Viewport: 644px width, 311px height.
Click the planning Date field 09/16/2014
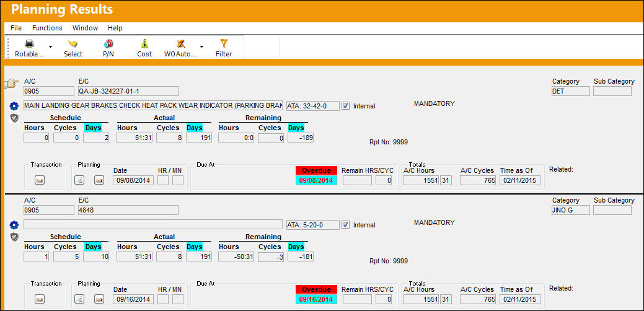point(133,299)
